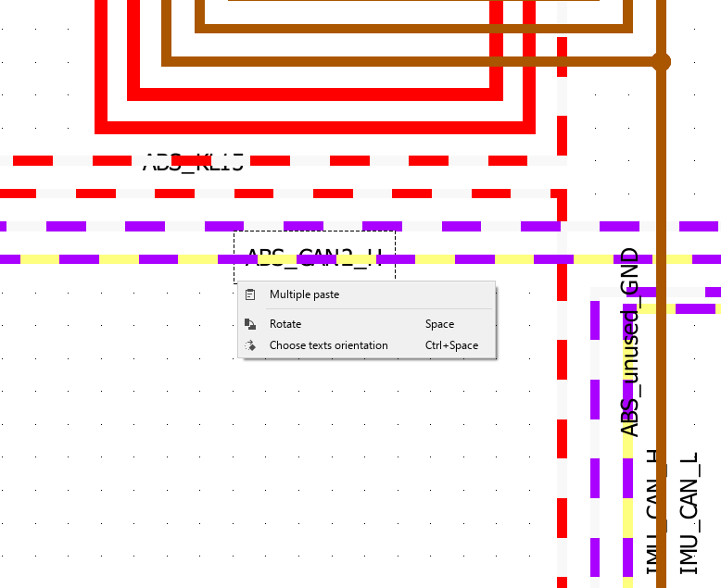
Task: Click the Ctrl+Space shortcut label
Action: (x=451, y=345)
